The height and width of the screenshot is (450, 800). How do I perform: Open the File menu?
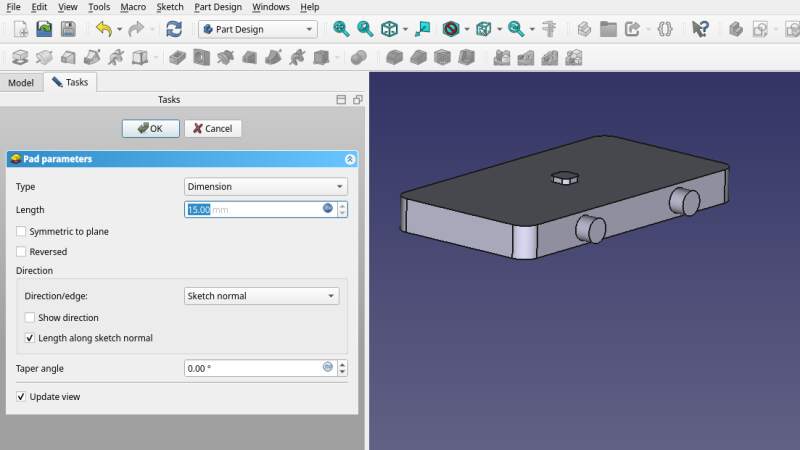[13, 7]
